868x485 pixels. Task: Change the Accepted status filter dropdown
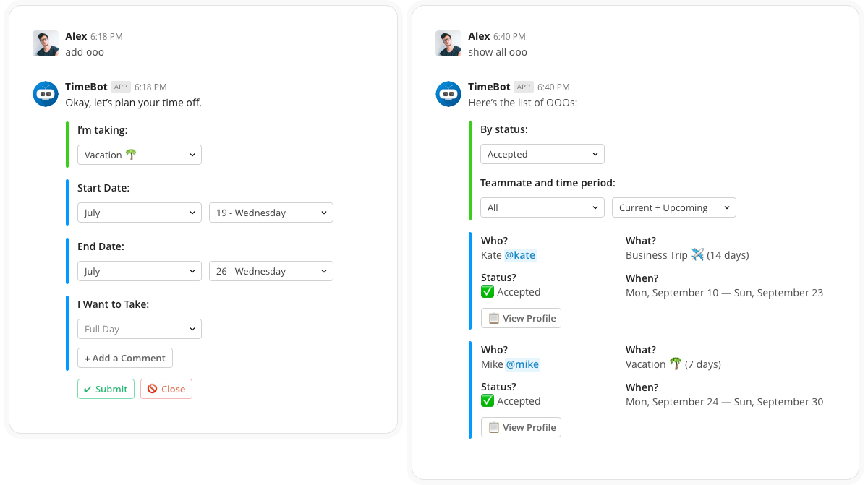pyautogui.click(x=542, y=154)
